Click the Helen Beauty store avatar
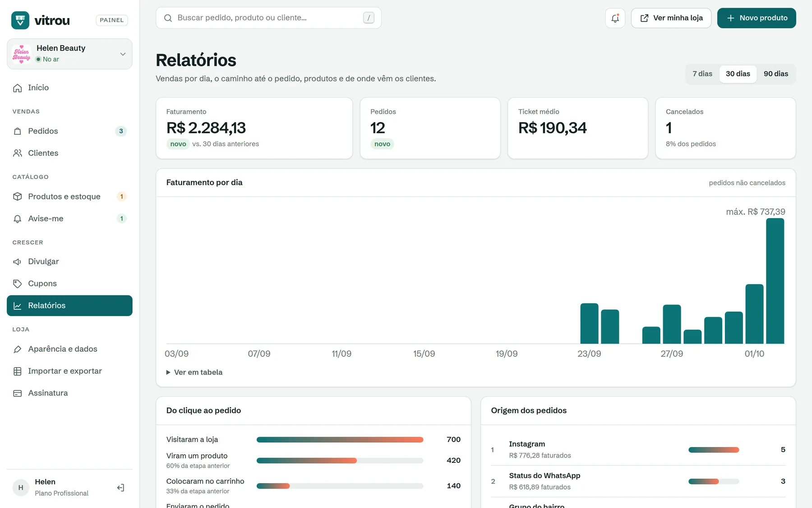Viewport: 812px width, 508px height. coord(22,54)
